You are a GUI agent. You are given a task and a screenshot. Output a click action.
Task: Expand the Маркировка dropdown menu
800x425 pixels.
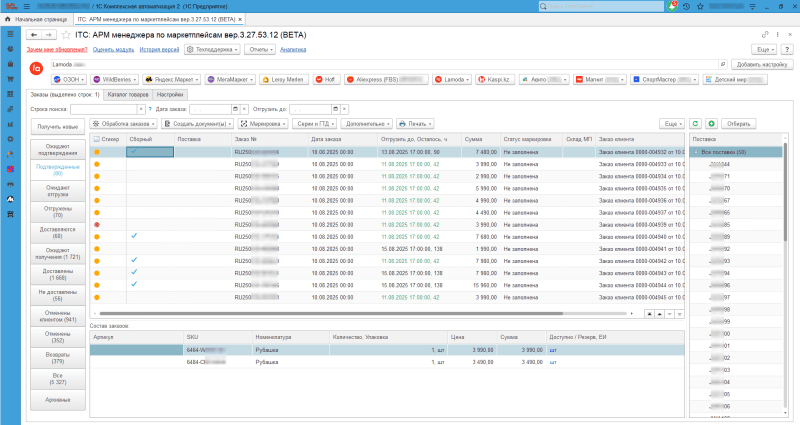(264, 123)
